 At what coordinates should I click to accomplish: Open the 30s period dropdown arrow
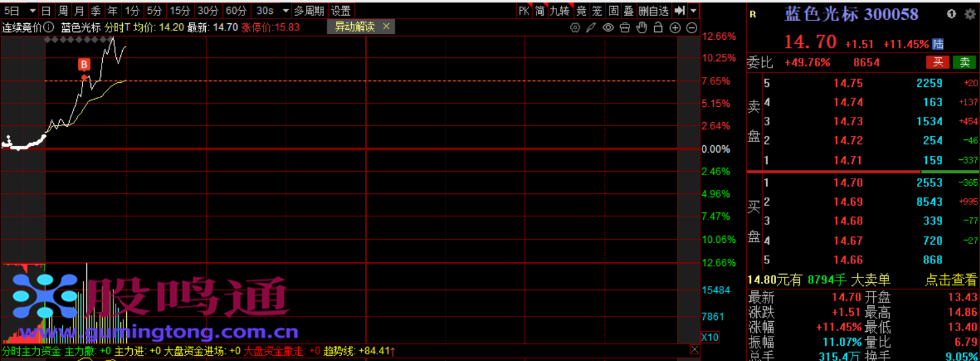285,11
